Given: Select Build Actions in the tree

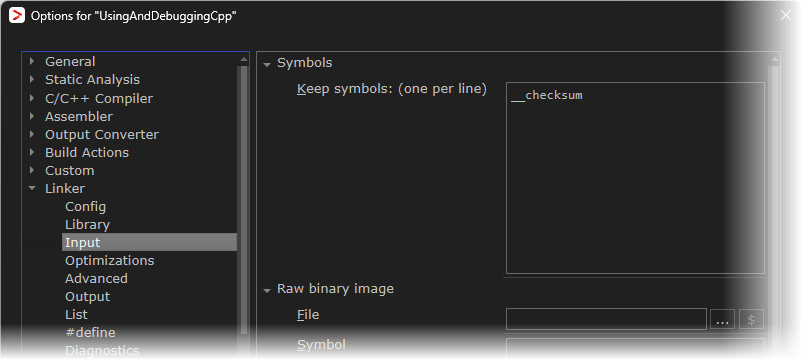Looking at the screenshot, I should (87, 152).
